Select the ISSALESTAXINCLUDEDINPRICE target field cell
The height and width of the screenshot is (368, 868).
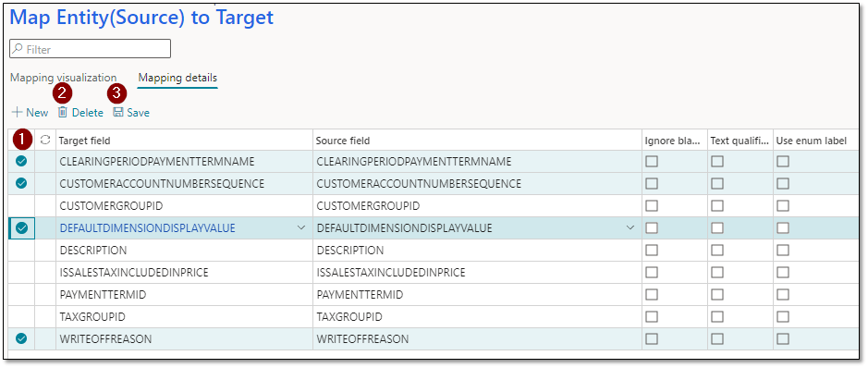(x=184, y=272)
